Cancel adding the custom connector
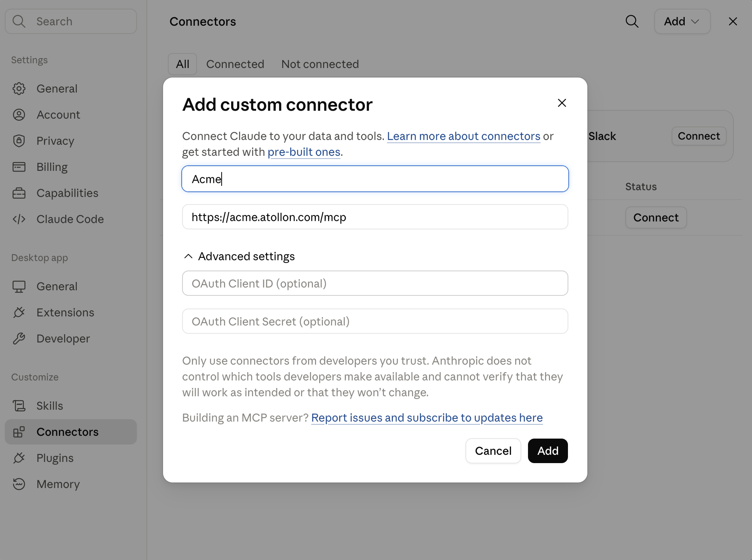The image size is (752, 560). (x=493, y=451)
